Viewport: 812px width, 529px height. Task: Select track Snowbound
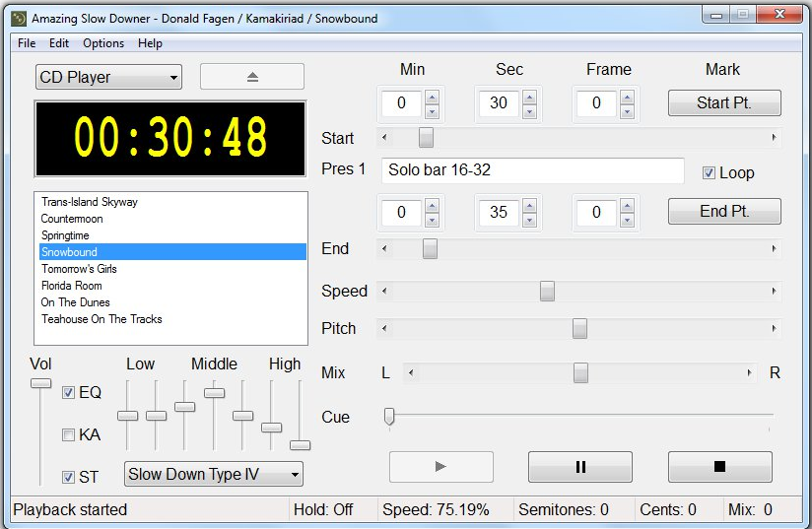[x=172, y=252]
